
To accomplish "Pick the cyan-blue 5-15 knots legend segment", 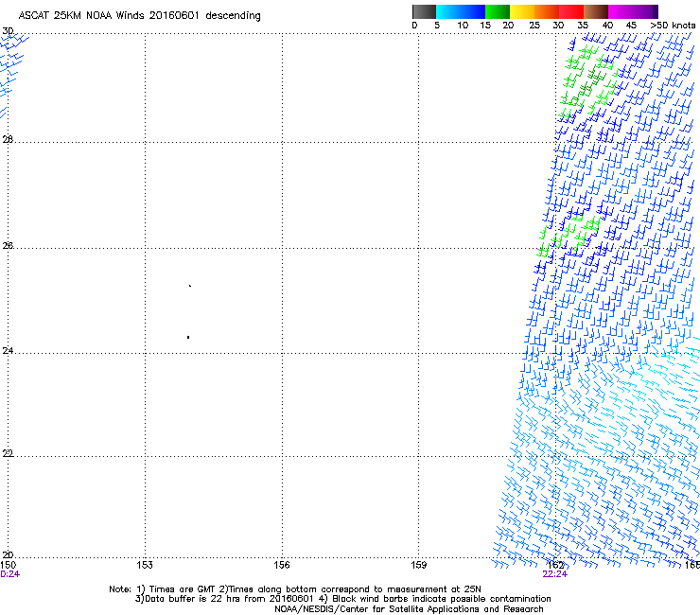I will pyautogui.click(x=461, y=11).
